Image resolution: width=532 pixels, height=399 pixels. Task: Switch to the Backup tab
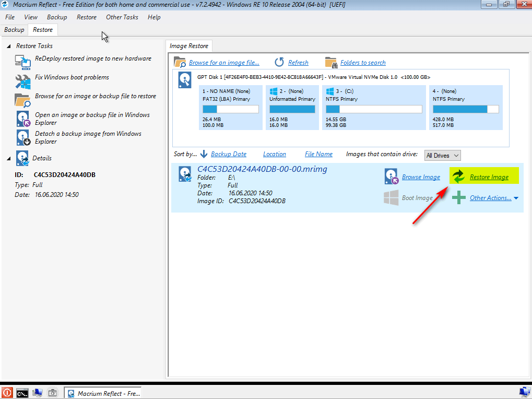pyautogui.click(x=14, y=30)
